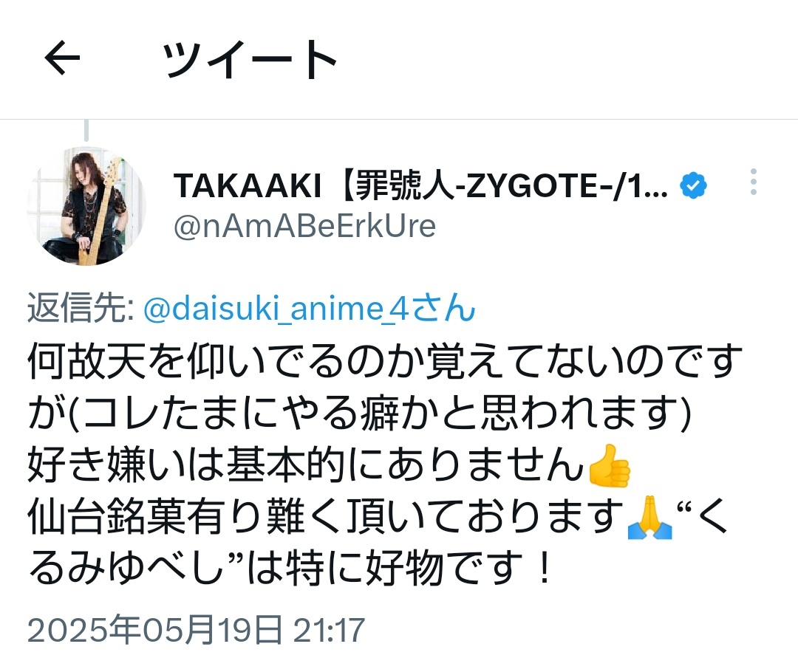Click the text 仙台銘菓有り難く頂いております
This screenshot has height=672, width=798.
(326, 518)
